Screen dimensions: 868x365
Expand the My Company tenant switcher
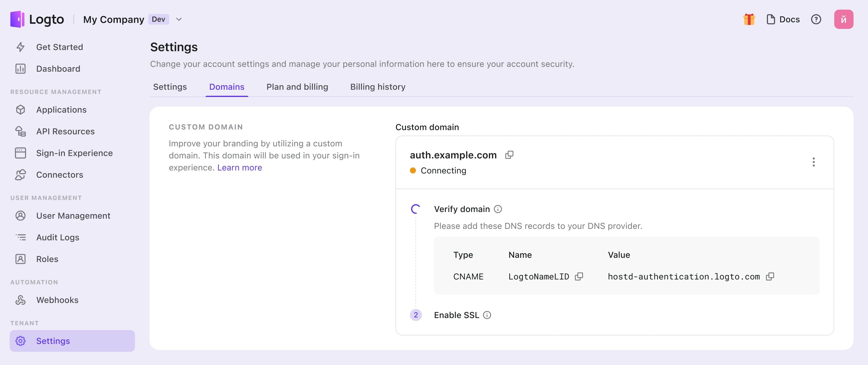pos(179,19)
